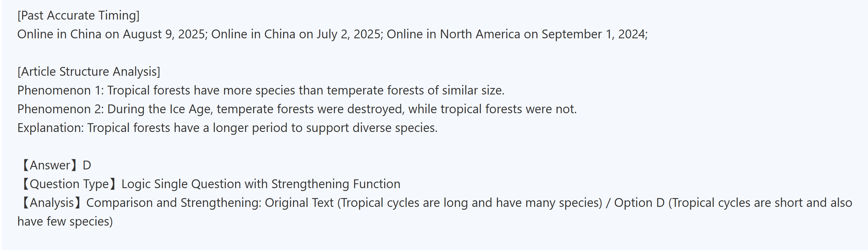Click the Article Structure Analysis heading
Image resolution: width=868 pixels, height=250 pixels.
coord(89,72)
